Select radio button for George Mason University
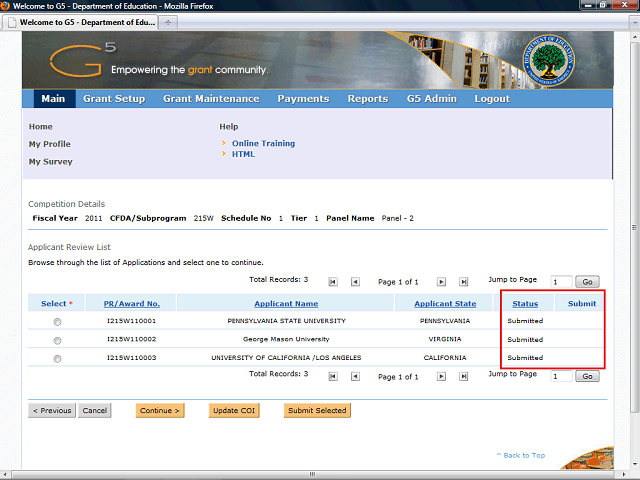 click(57, 340)
